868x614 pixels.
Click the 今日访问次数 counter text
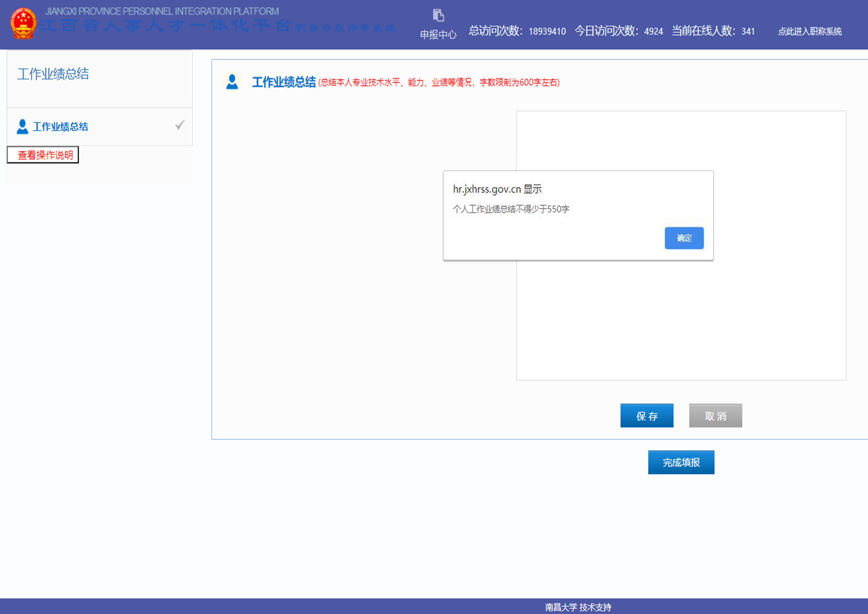click(619, 31)
